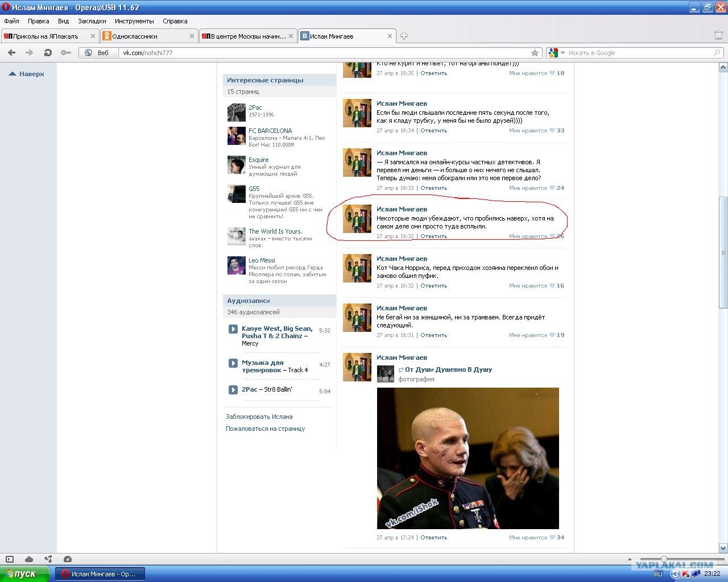
Task: Click the Windows пуск start button
Action: pos(25,573)
